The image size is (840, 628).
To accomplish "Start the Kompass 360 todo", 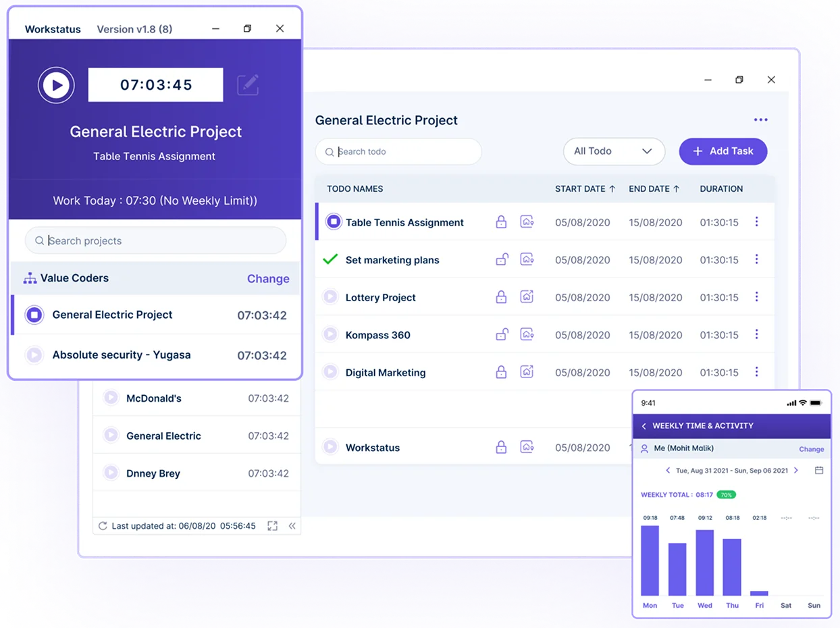I will [x=330, y=334].
